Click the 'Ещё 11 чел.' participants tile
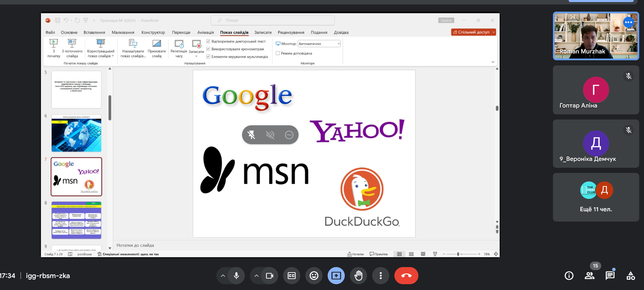 tap(596, 197)
